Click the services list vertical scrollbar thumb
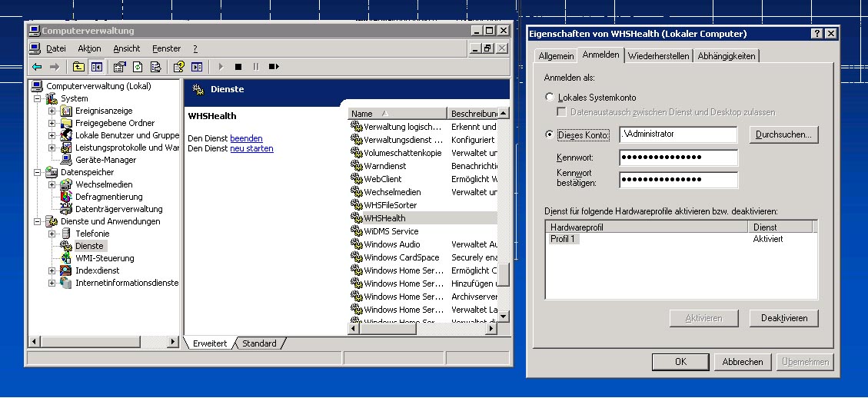 (x=504, y=275)
